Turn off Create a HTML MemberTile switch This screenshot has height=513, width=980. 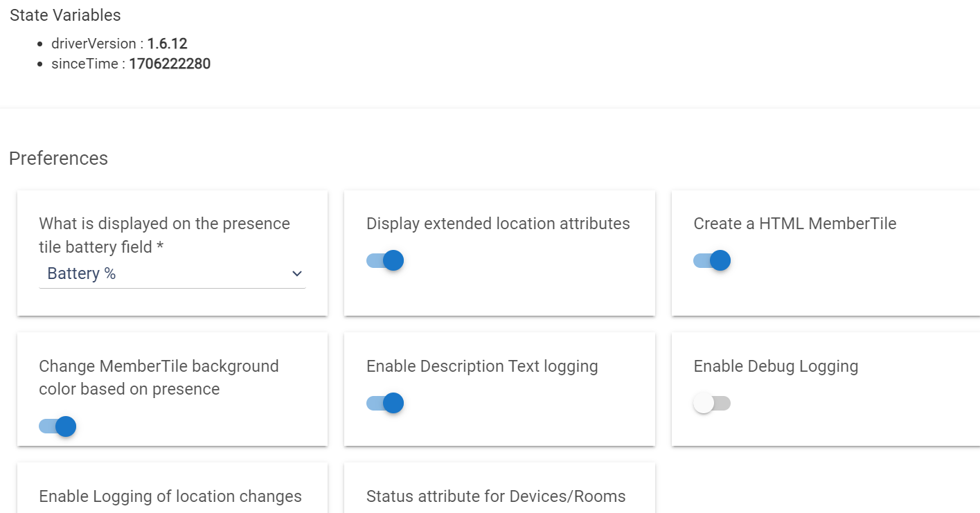tap(712, 261)
